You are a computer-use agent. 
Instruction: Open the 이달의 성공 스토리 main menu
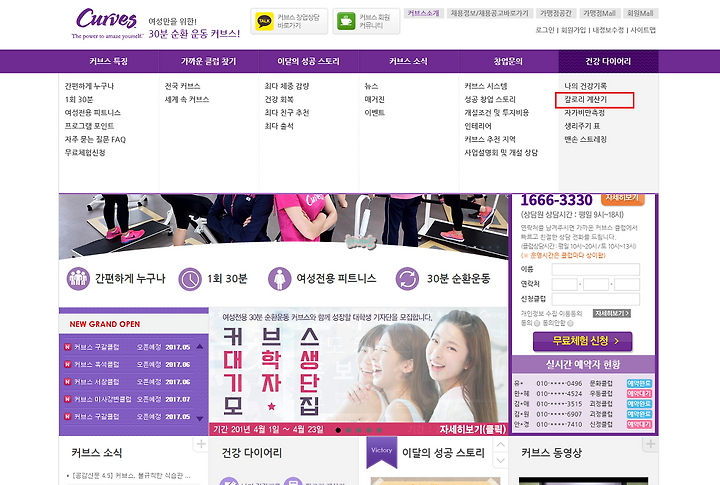(x=309, y=62)
